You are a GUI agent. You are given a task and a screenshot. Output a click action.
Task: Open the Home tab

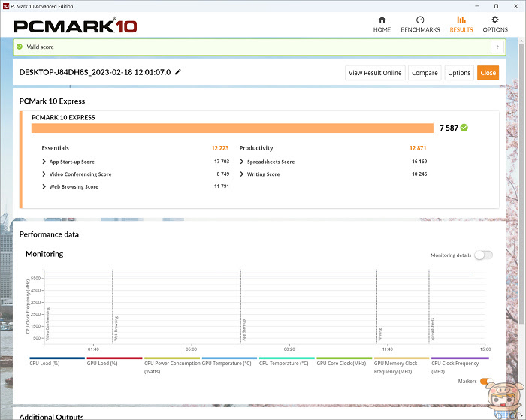click(382, 25)
